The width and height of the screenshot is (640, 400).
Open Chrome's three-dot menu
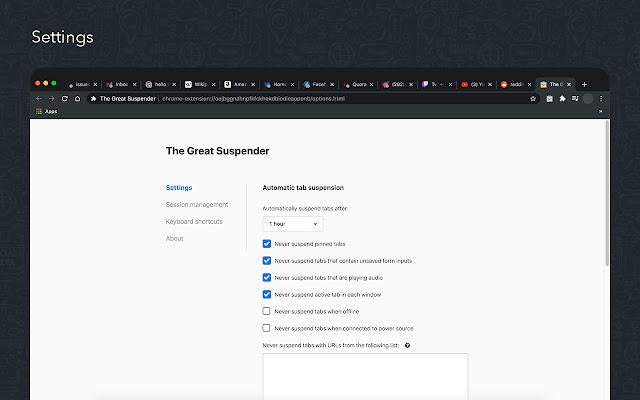601,98
